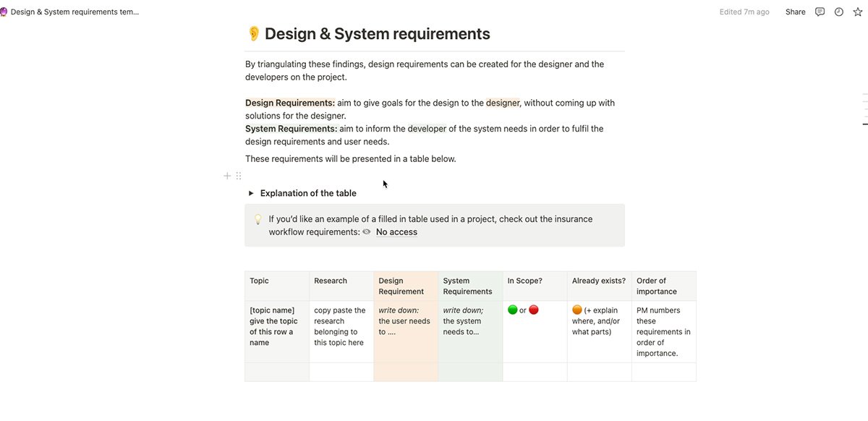
Task: Click the orange circle in Already exists cell
Action: [x=577, y=310]
